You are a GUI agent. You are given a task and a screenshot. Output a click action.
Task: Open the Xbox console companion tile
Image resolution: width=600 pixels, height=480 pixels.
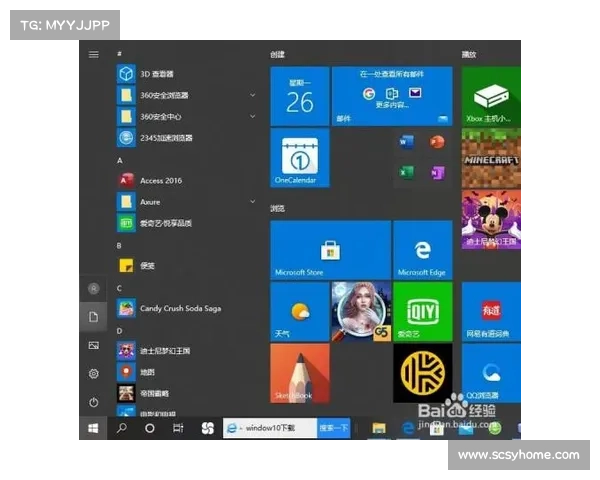pyautogui.click(x=491, y=96)
